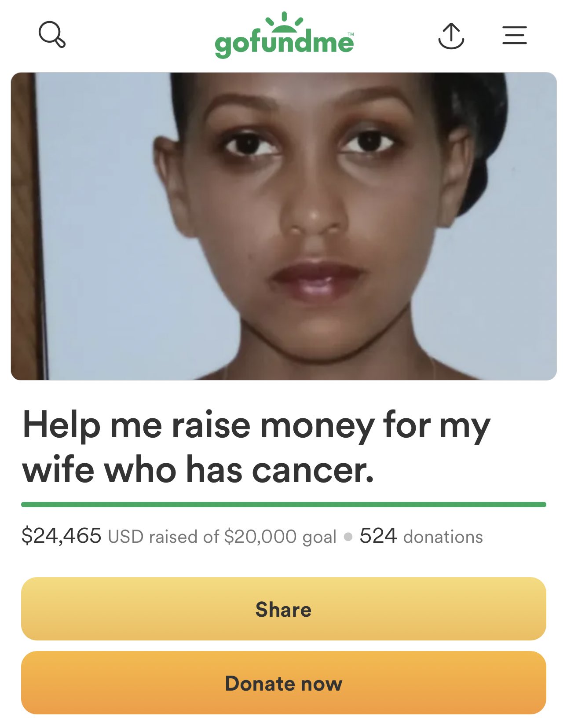Tap the 'USD raised of' label
Screen dimensions: 567x728
(163, 537)
